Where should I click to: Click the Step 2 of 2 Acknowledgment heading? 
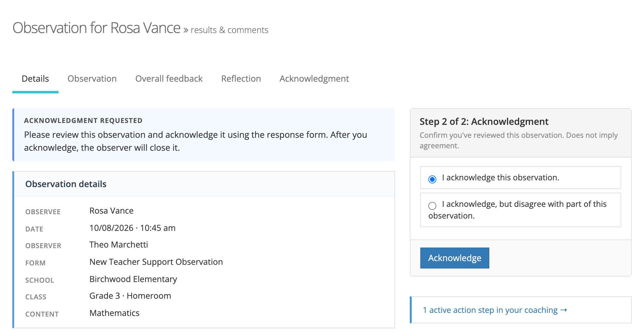coord(484,121)
